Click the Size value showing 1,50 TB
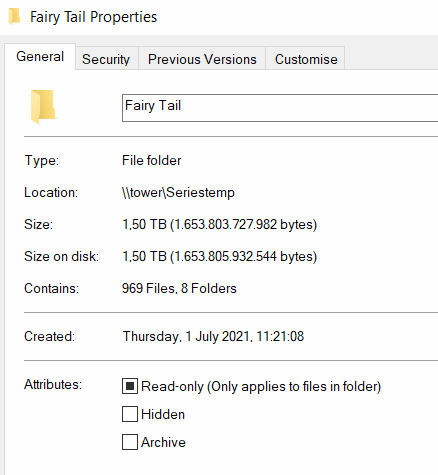The image size is (438, 475). tap(219, 224)
